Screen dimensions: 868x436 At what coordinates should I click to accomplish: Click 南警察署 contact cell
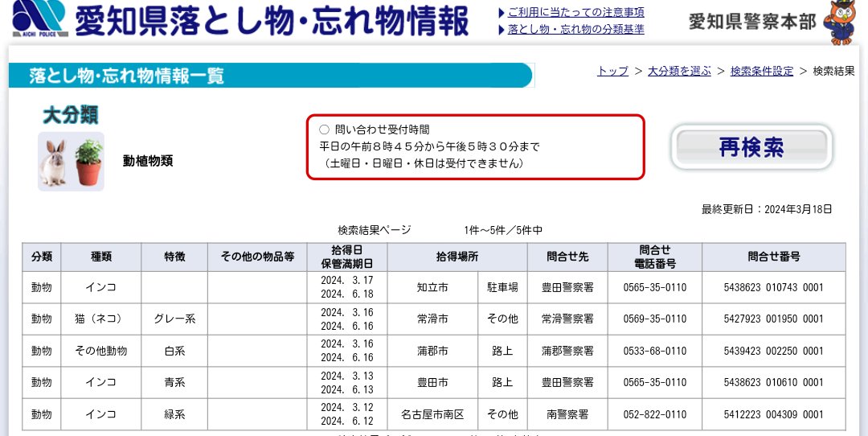[567, 414]
